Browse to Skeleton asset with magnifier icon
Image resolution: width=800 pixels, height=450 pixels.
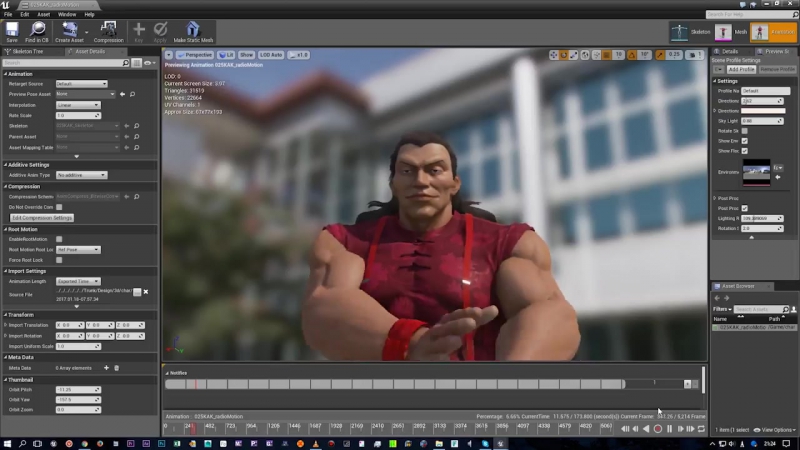point(136,126)
